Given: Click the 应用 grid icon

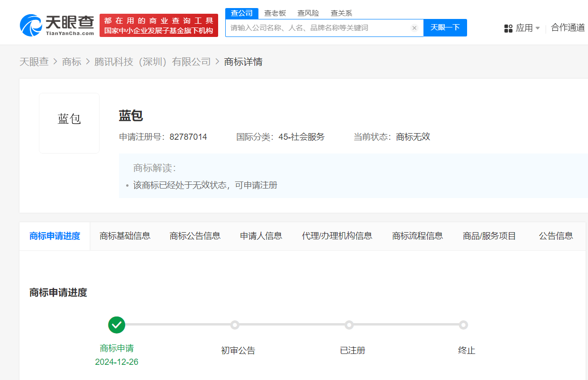Looking at the screenshot, I should tap(508, 28).
